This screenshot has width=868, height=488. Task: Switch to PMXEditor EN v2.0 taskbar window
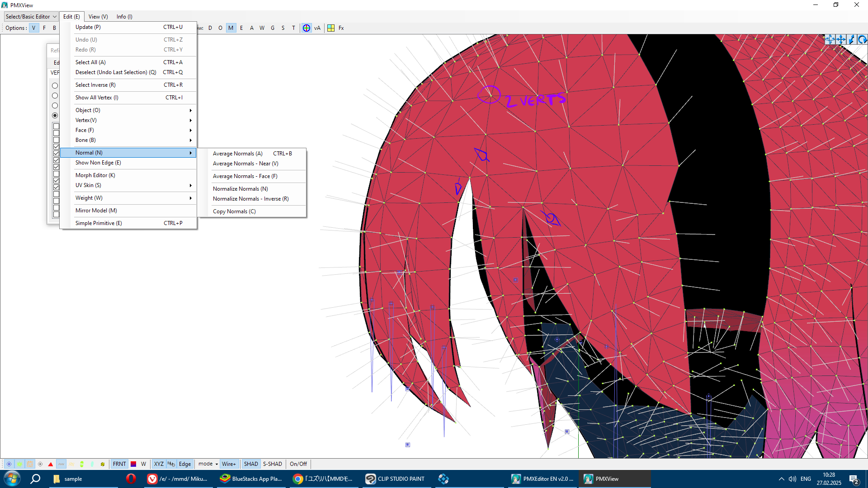pyautogui.click(x=542, y=479)
